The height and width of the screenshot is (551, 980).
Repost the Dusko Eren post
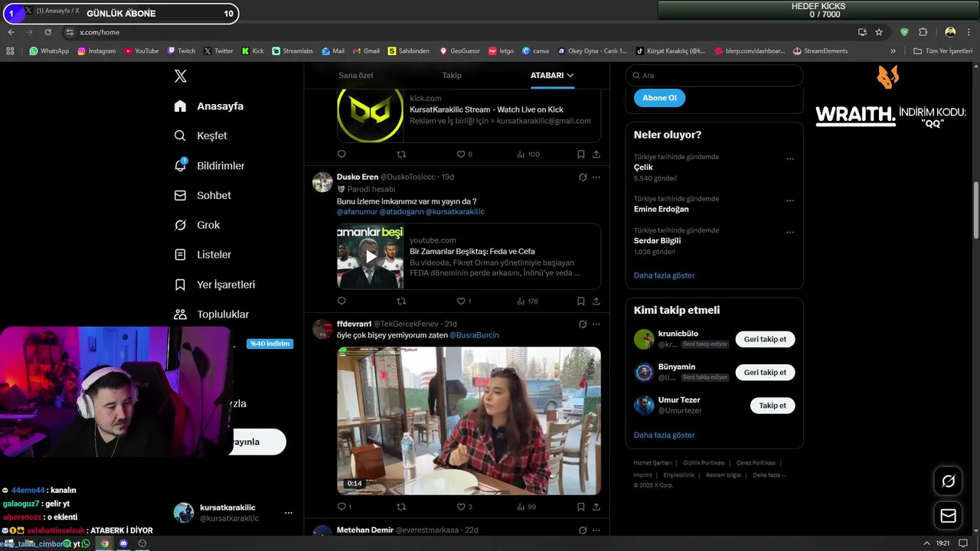coord(401,301)
